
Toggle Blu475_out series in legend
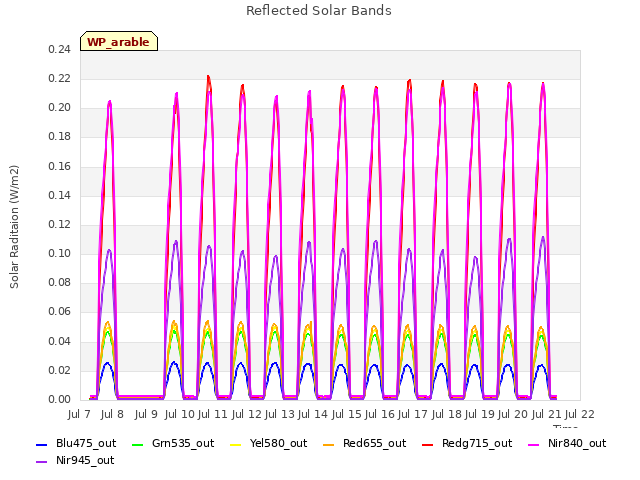coord(76,443)
